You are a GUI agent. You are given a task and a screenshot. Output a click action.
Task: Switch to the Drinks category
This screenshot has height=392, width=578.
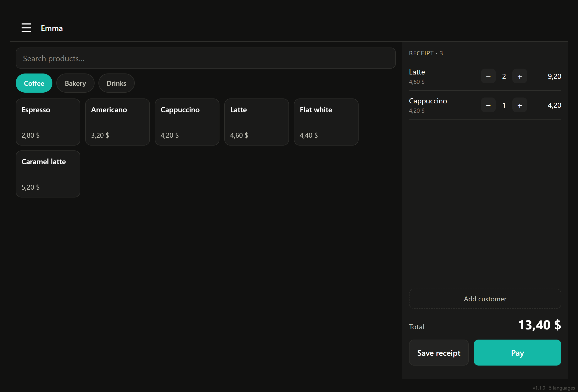pyautogui.click(x=116, y=83)
